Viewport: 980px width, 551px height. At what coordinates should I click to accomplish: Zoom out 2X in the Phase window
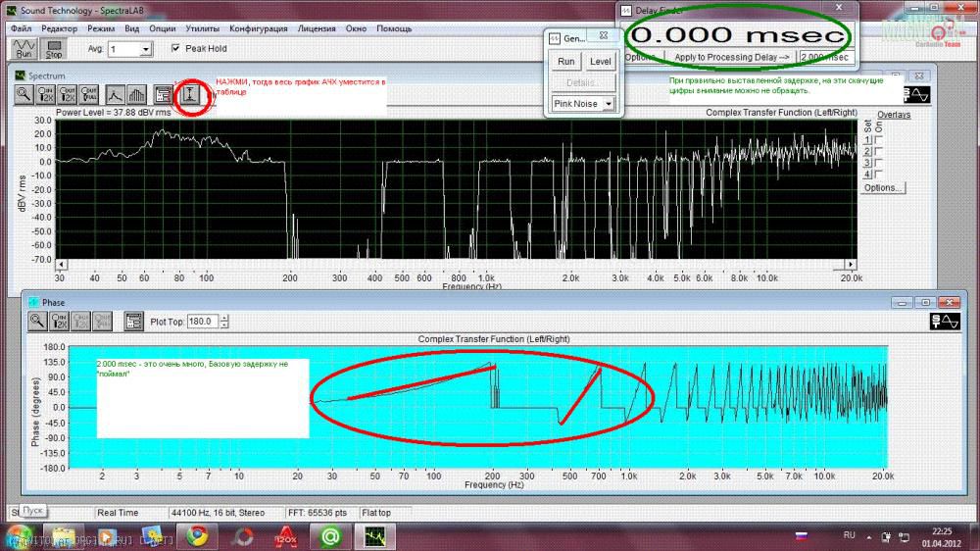point(81,321)
